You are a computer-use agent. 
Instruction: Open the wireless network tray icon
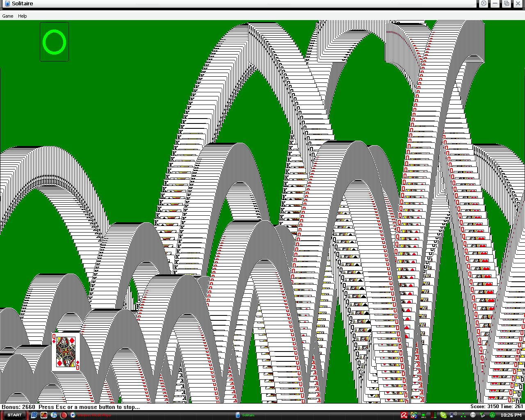click(453, 415)
